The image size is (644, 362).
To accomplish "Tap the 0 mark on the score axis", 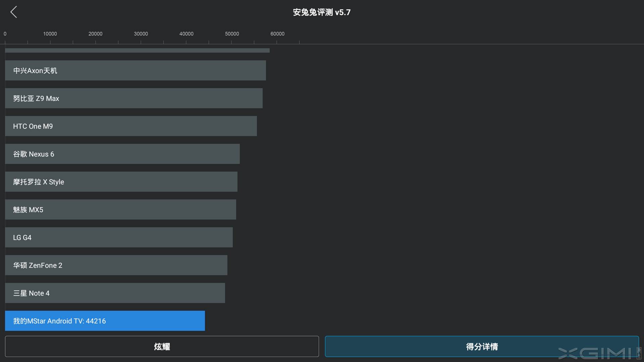I will click(x=5, y=34).
